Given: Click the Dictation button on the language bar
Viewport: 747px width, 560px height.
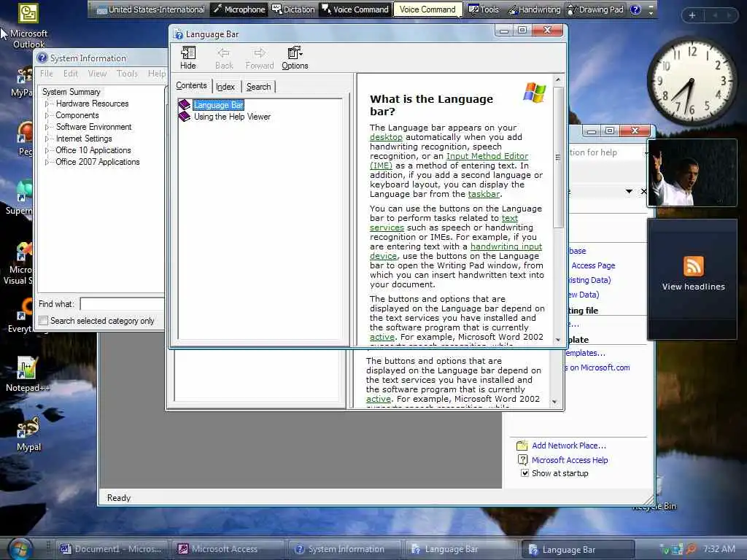Looking at the screenshot, I should point(293,9).
